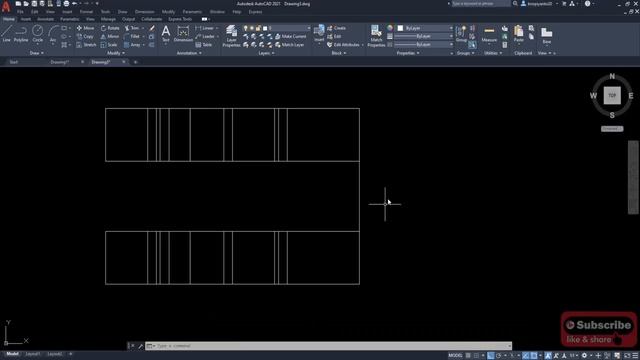
Task: Open the Annotate ribbon tab
Action: point(45,19)
